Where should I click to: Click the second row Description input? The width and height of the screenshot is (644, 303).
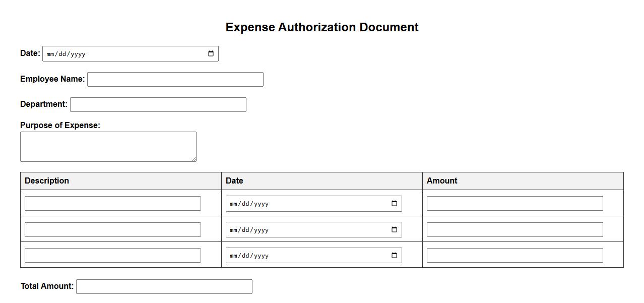(x=112, y=230)
